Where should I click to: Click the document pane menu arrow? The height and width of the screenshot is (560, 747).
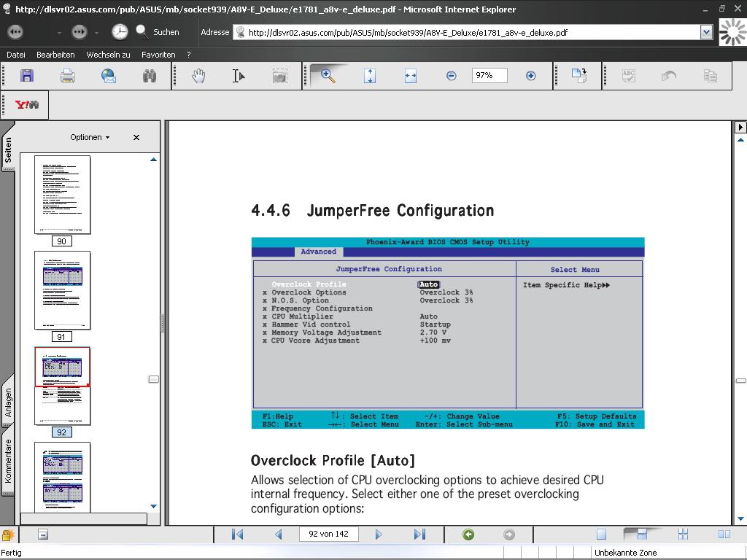click(740, 127)
